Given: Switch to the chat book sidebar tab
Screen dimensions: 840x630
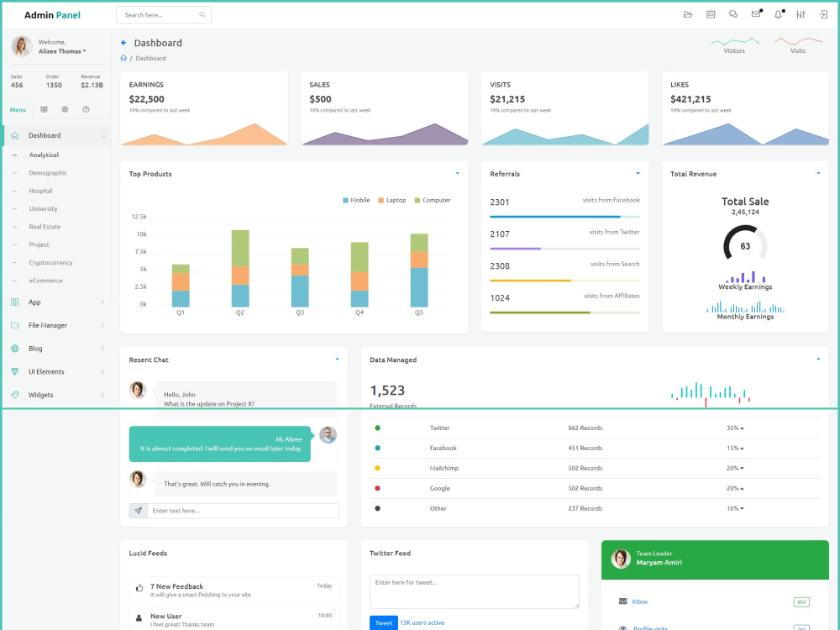Looking at the screenshot, I should click(x=44, y=109).
